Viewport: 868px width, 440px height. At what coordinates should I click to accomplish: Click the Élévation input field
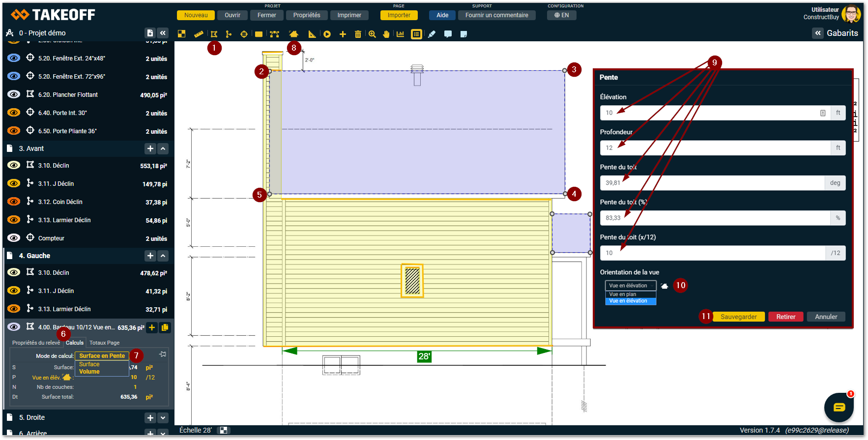tap(708, 113)
